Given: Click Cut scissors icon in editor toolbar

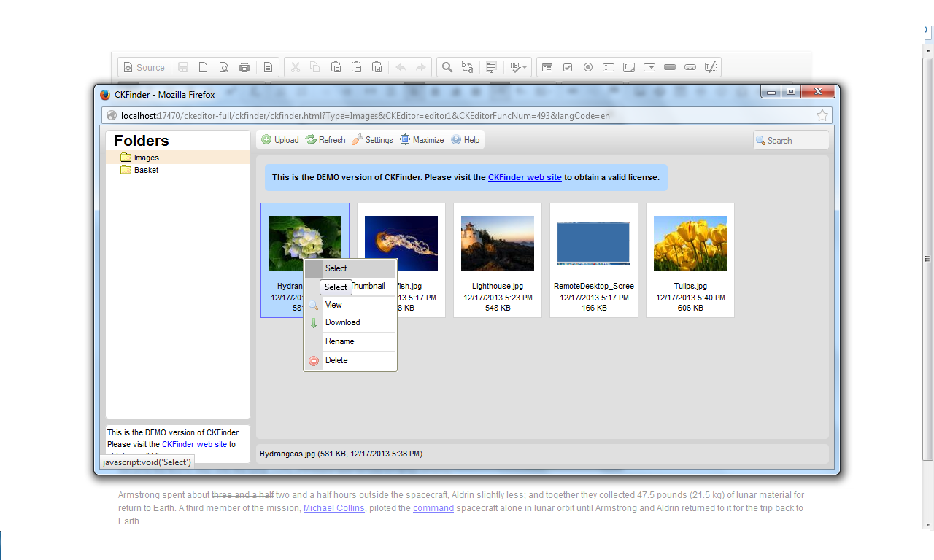Looking at the screenshot, I should pos(296,67).
